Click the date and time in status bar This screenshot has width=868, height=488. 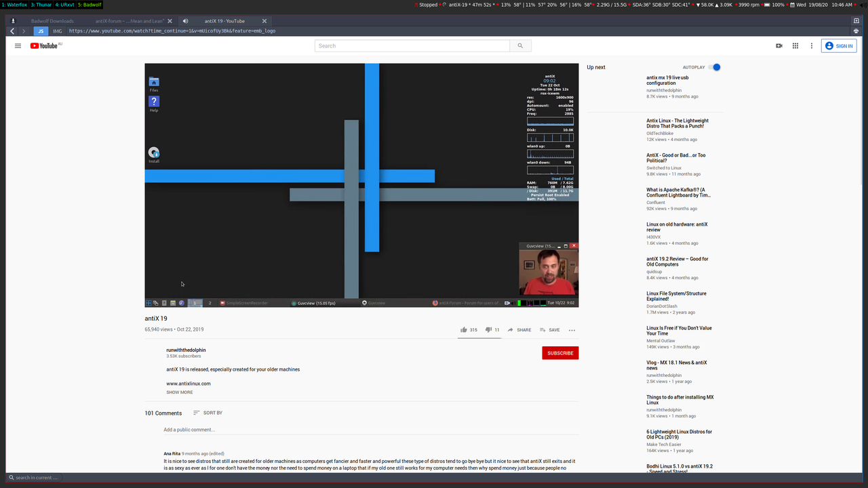824,5
